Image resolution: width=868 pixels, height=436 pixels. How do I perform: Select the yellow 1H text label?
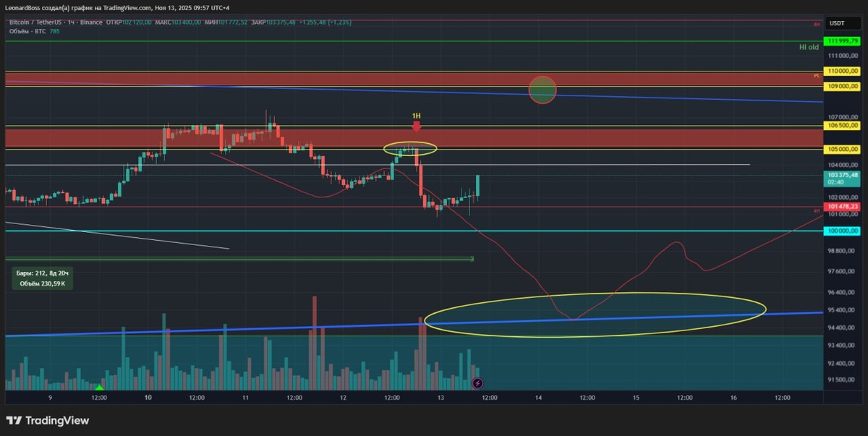(x=417, y=116)
